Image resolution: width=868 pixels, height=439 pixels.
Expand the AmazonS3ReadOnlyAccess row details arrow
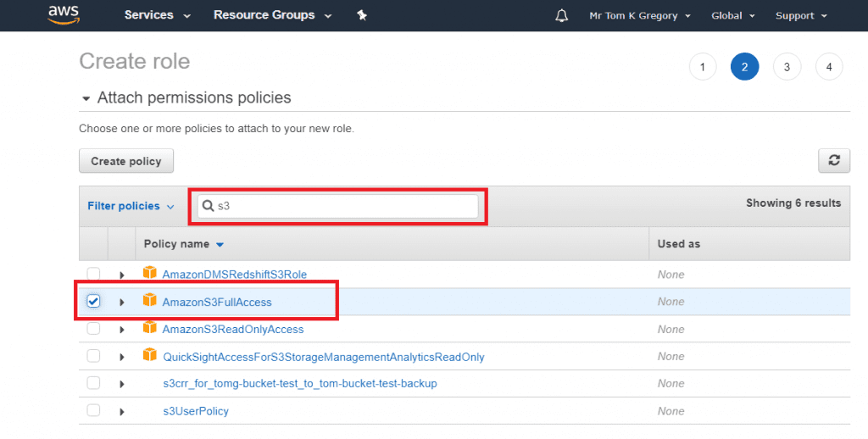pyautogui.click(x=122, y=329)
